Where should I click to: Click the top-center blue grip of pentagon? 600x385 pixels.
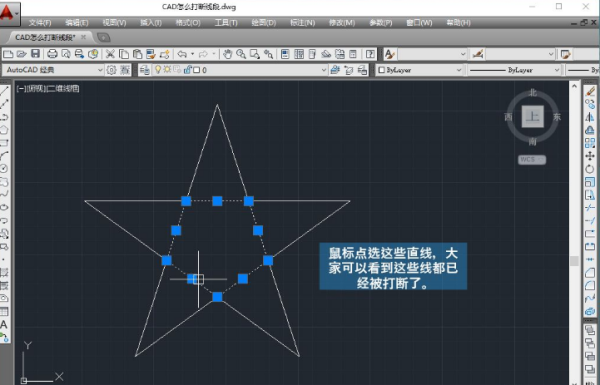click(x=217, y=201)
